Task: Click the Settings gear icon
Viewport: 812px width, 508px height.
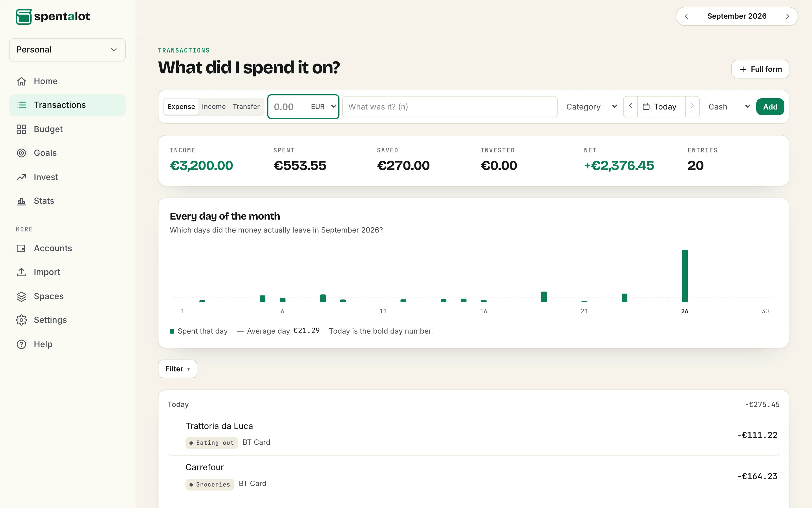Action: [x=21, y=320]
